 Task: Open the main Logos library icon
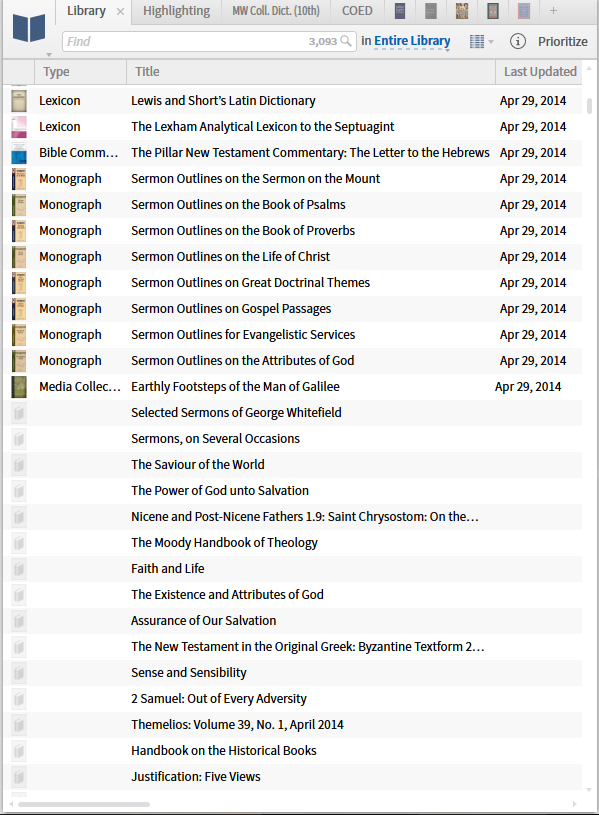(x=29, y=27)
